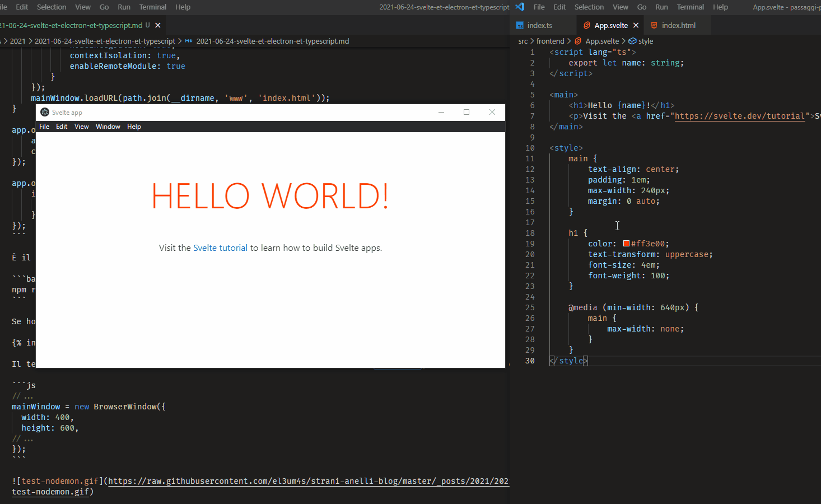821x504 pixels.
Task: Click 'export let name: string;' line
Action: 626,63
